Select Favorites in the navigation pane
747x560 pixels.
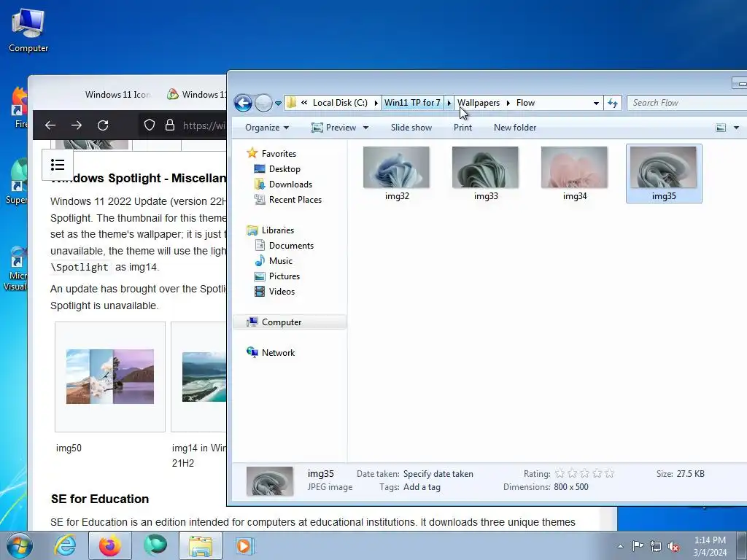[279, 154]
